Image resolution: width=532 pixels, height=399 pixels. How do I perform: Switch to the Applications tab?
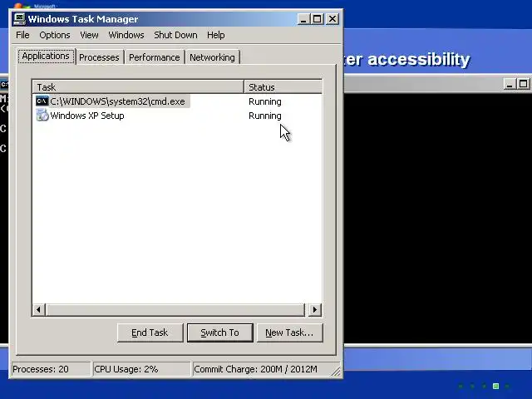pyautogui.click(x=46, y=56)
